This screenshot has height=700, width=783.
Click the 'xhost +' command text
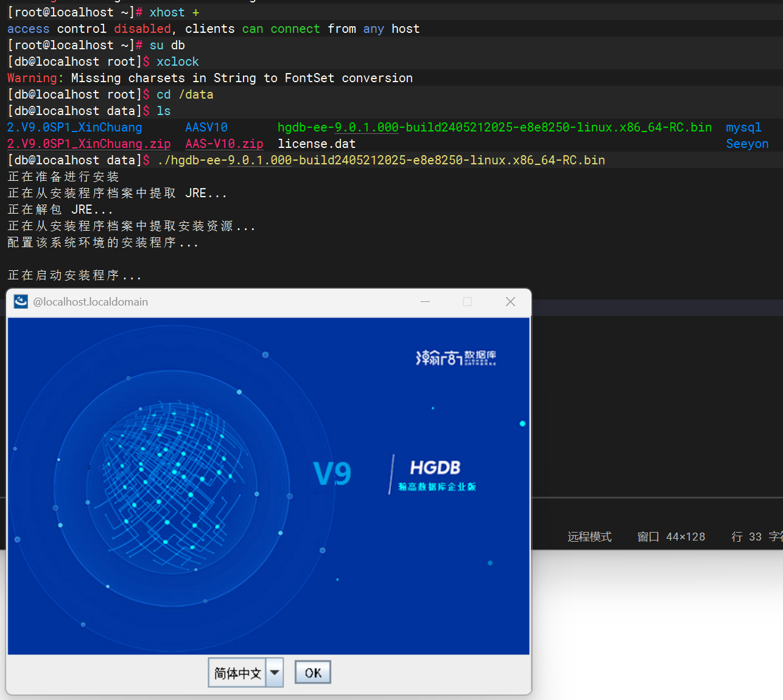[174, 12]
